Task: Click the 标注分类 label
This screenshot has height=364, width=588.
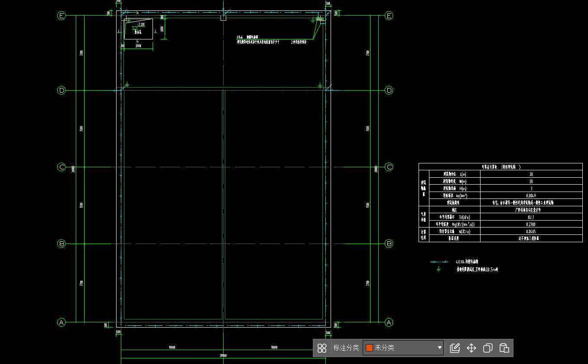Action: (346, 348)
